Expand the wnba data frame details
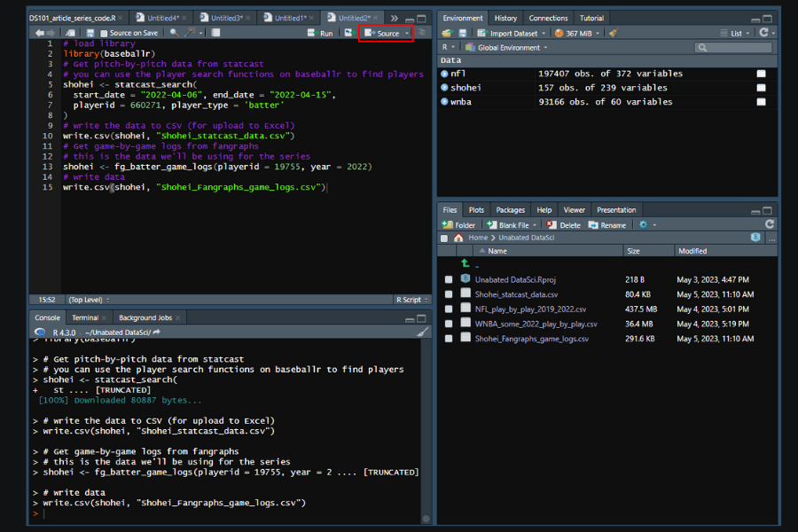Image resolution: width=798 pixels, height=532 pixels. pyautogui.click(x=444, y=102)
